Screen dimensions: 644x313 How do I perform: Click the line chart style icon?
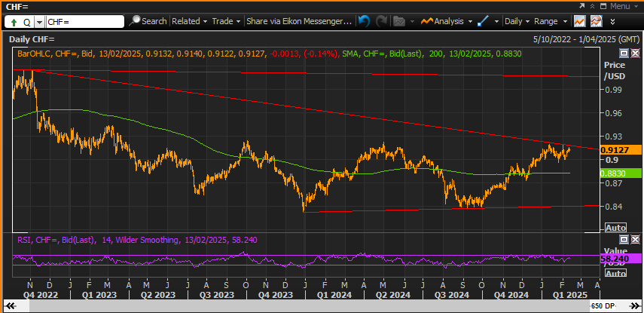579,21
